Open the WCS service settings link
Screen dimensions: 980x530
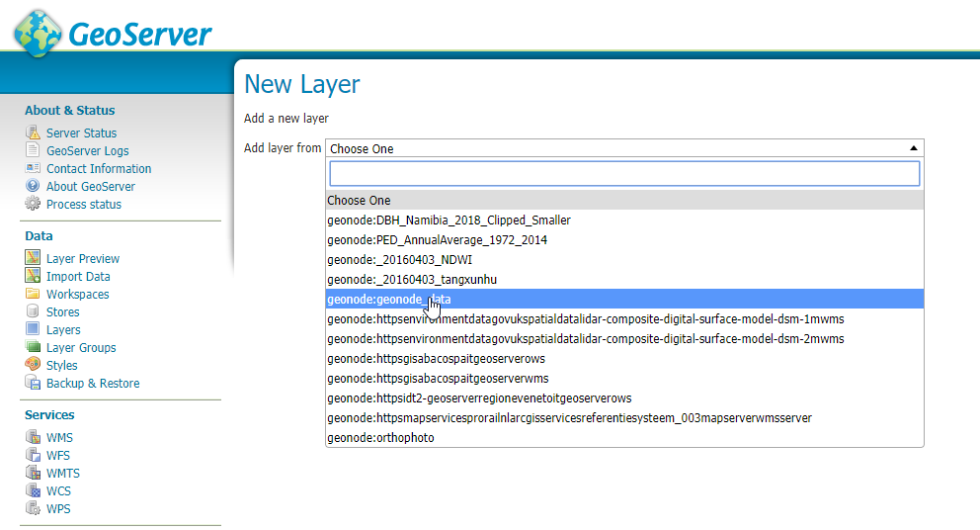(58, 491)
